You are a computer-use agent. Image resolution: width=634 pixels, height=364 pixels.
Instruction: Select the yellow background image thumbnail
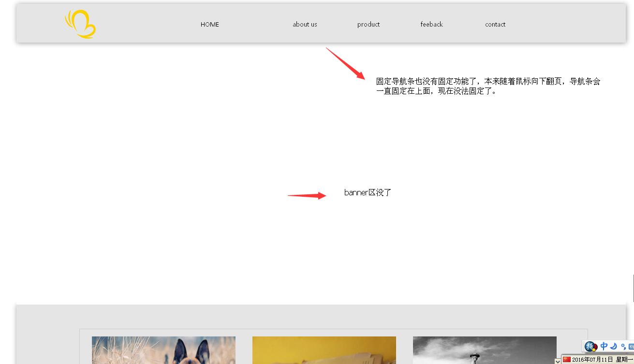pyautogui.click(x=324, y=350)
